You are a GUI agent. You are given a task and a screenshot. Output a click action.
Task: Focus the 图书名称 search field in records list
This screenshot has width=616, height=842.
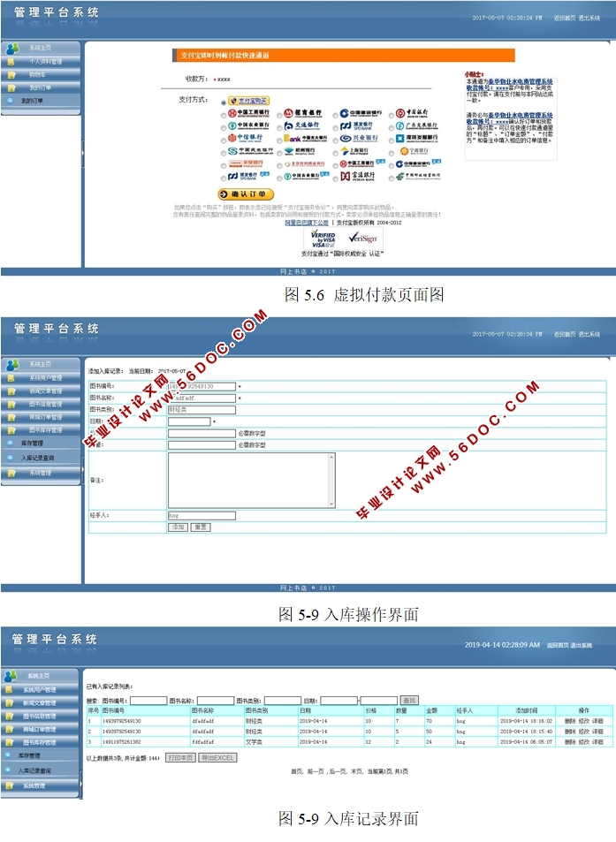[216, 701]
